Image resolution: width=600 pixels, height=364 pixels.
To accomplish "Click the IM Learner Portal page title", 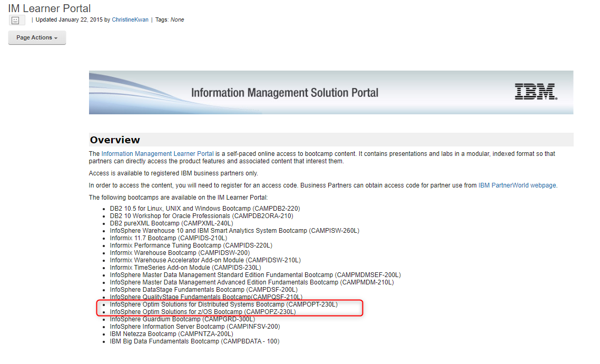I will (50, 8).
